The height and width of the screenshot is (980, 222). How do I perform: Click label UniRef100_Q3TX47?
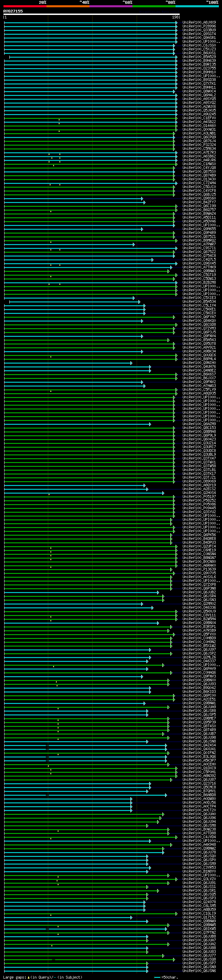coord(199,459)
